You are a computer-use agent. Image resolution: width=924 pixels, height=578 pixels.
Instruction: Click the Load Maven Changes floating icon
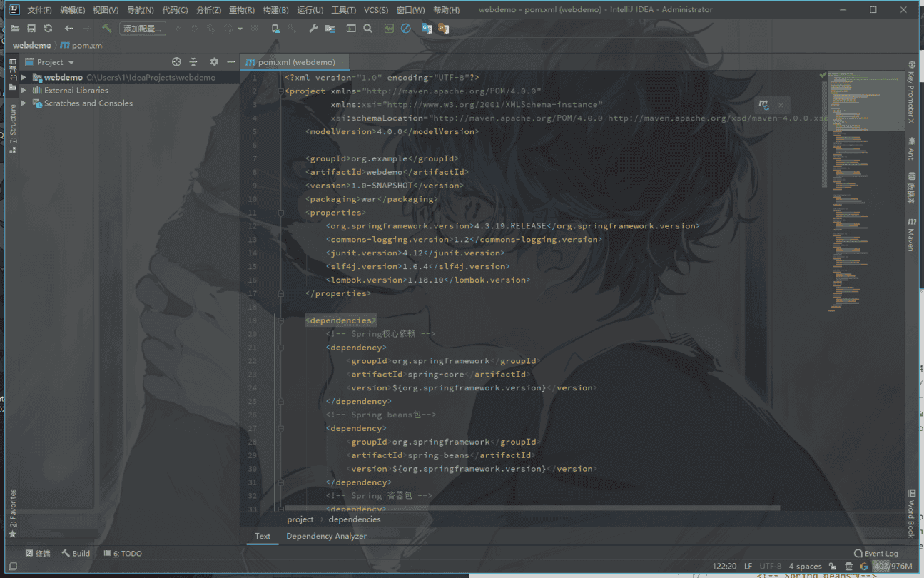(x=764, y=105)
